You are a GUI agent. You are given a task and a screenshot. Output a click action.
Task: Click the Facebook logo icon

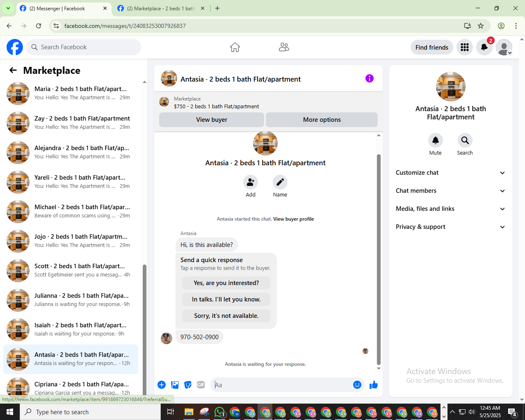pyautogui.click(x=15, y=47)
